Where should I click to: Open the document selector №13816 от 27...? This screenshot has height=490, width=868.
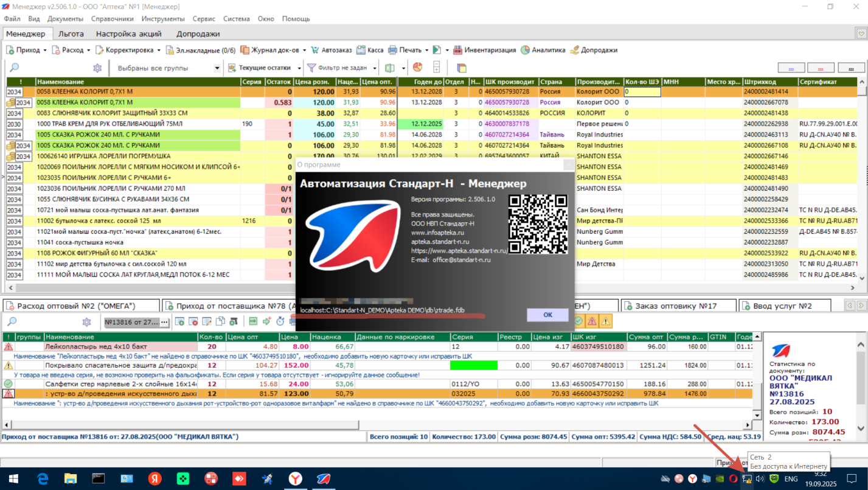137,321
